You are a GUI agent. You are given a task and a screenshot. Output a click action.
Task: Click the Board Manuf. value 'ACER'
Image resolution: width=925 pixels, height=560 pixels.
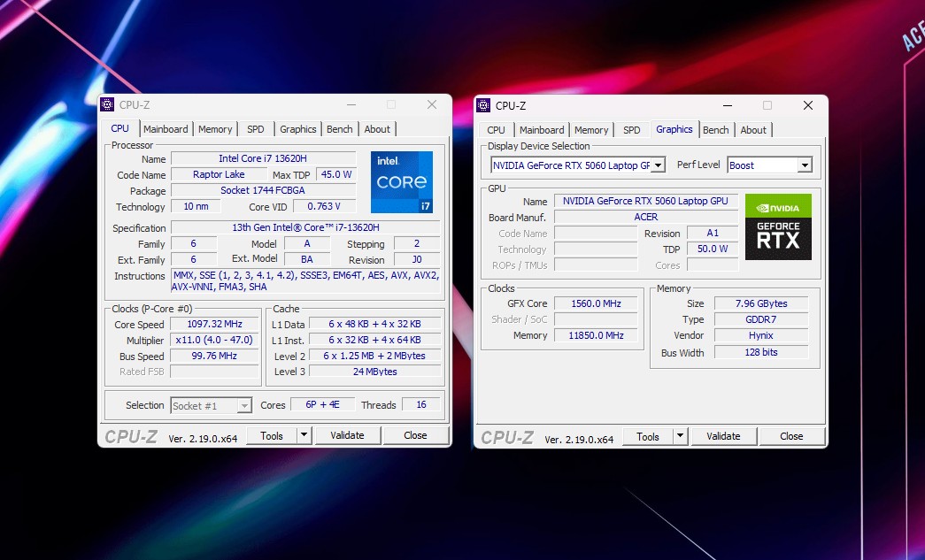[x=646, y=217]
